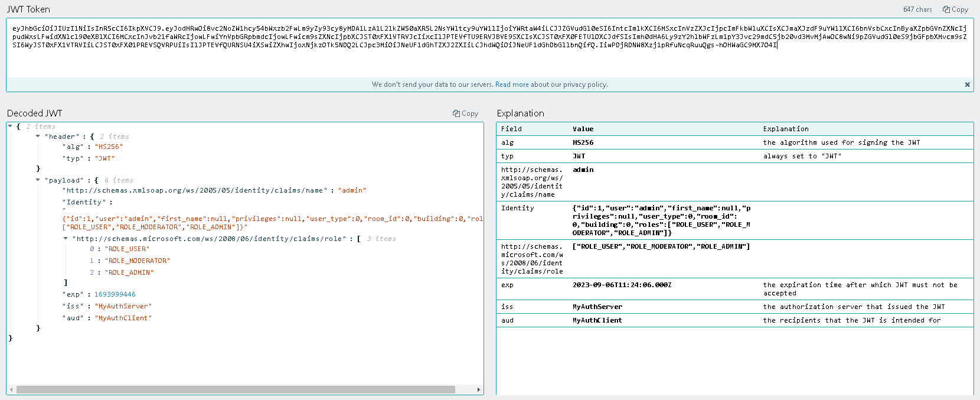Click the Field column header
This screenshot has width=980, height=400.
(511, 129)
